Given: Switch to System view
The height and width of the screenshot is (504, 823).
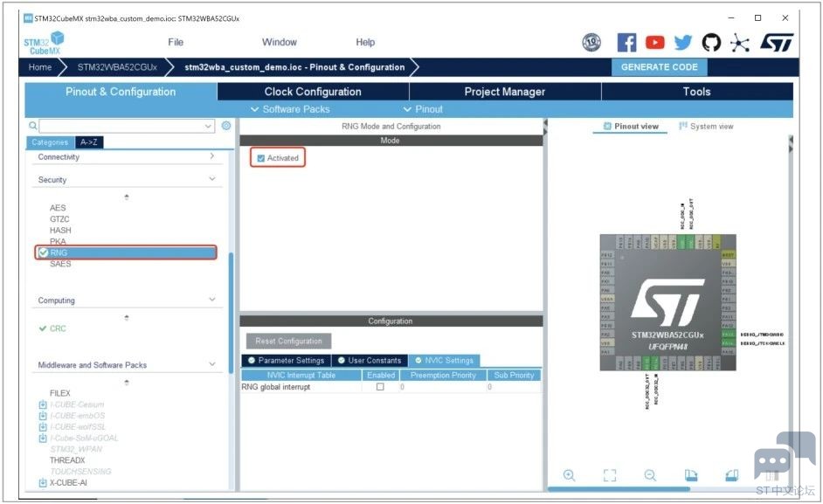Looking at the screenshot, I should click(x=706, y=127).
